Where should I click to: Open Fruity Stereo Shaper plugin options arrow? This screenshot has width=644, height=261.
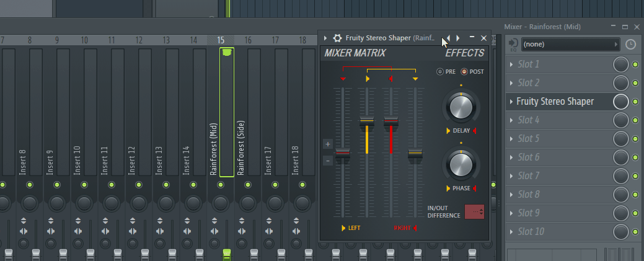pos(325,38)
